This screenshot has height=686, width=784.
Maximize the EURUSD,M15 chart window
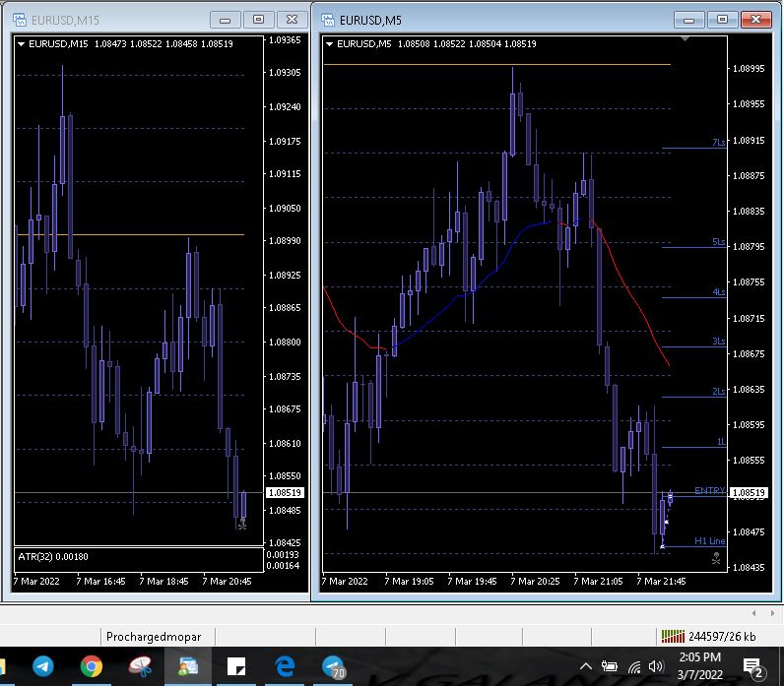[x=258, y=20]
